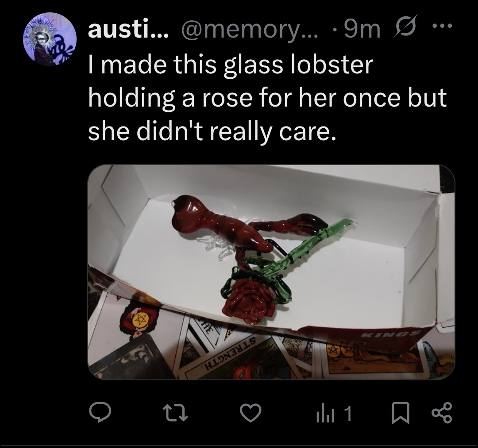Viewport: 478px width, 448px height.
Task: Click the @memory... handle
Action: coord(250,30)
